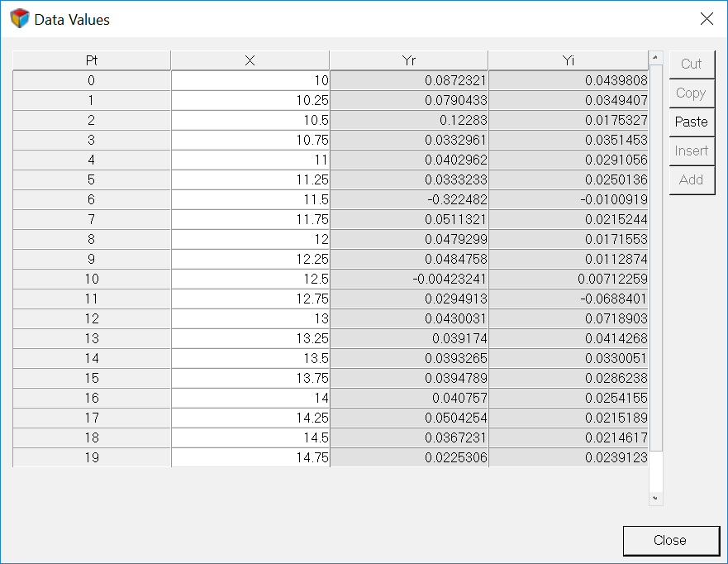Click Yi value 0.0239123

coord(569,457)
